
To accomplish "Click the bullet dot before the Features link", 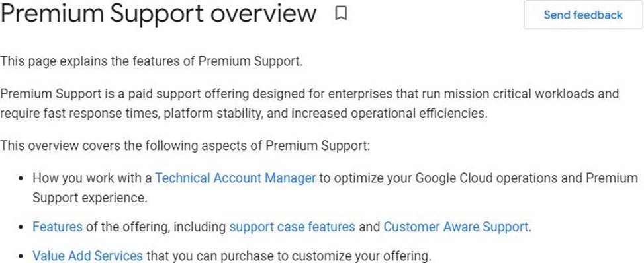I will pyautogui.click(x=21, y=227).
